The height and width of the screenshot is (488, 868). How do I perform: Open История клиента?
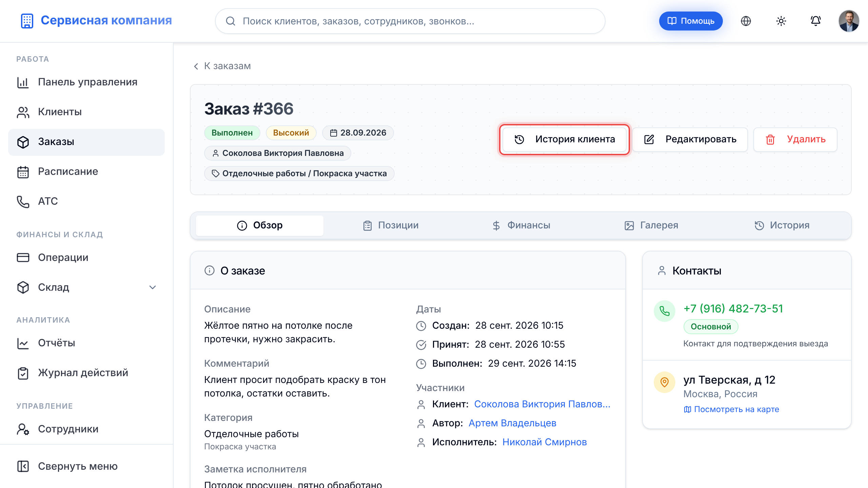[x=564, y=139]
